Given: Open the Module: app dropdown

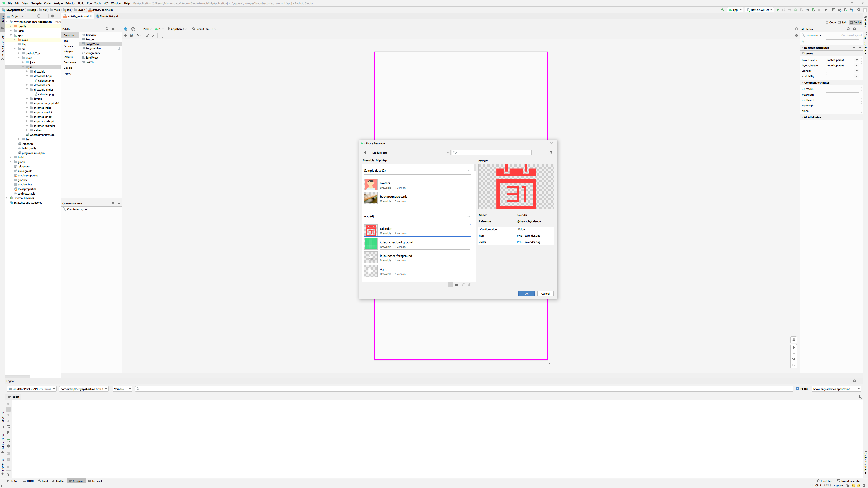Looking at the screenshot, I should click(x=410, y=152).
